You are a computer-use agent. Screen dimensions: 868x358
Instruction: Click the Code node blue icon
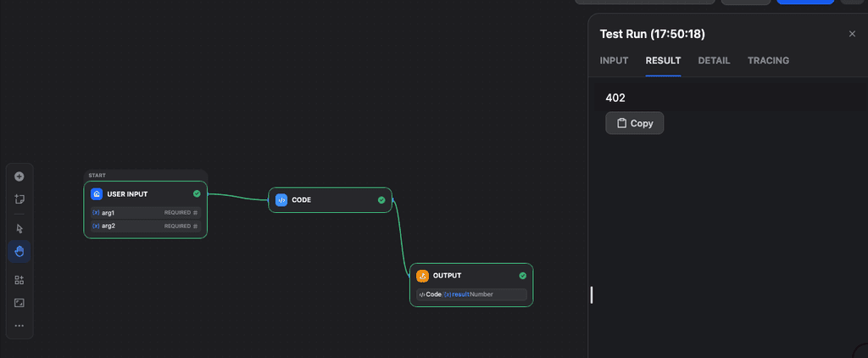281,200
